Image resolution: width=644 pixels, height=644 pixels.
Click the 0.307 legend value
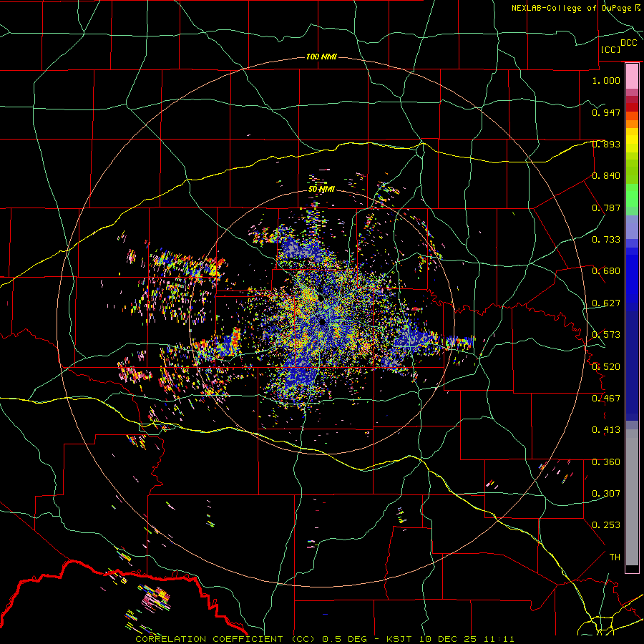coord(606,494)
